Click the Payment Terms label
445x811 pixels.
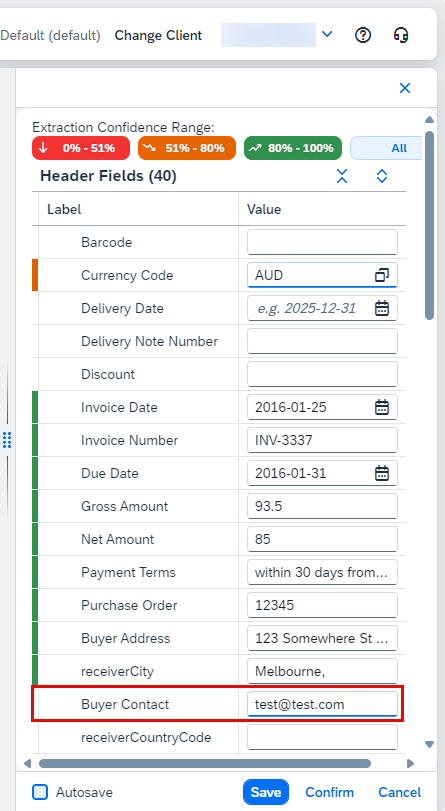(128, 573)
